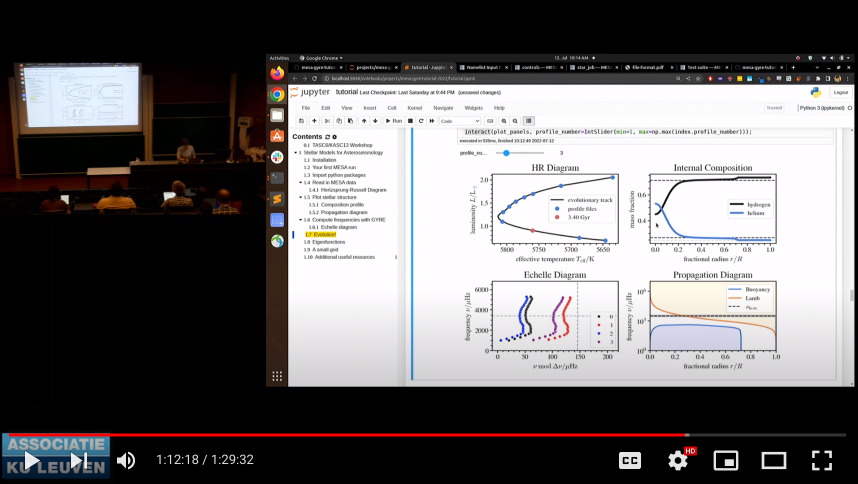This screenshot has height=484, width=858.
Task: Collapse the 1.5 Plot stellar structure section
Action: 300,197
